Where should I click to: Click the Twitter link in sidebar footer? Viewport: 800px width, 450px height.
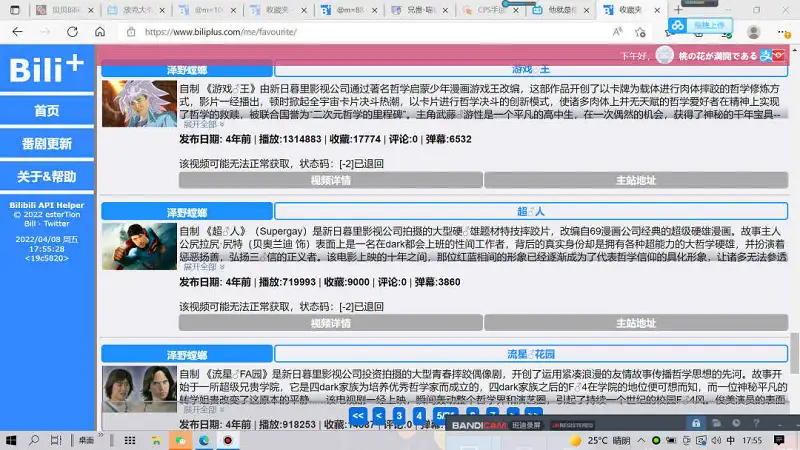[57, 223]
